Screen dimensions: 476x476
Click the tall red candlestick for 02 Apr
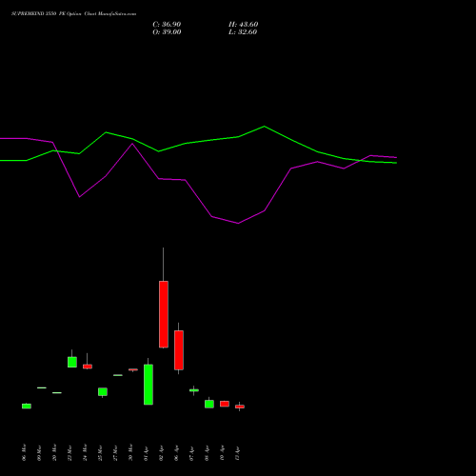point(164,314)
